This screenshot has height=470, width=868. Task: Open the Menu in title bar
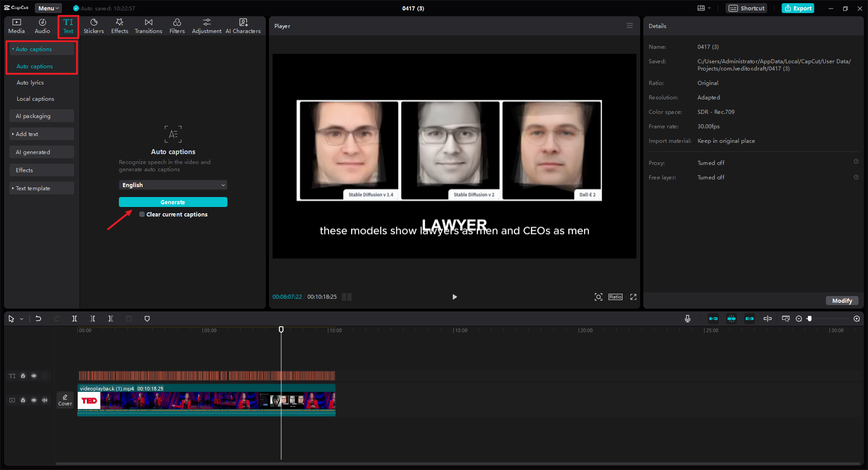point(48,8)
